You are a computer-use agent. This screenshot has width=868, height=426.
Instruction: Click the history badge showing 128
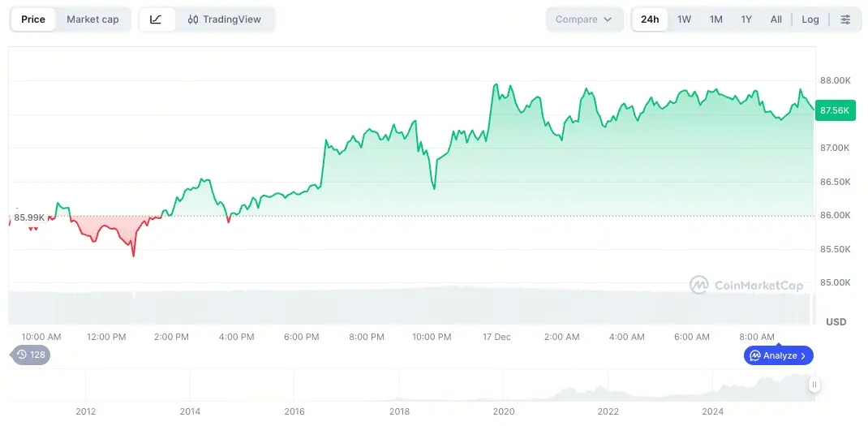click(30, 355)
